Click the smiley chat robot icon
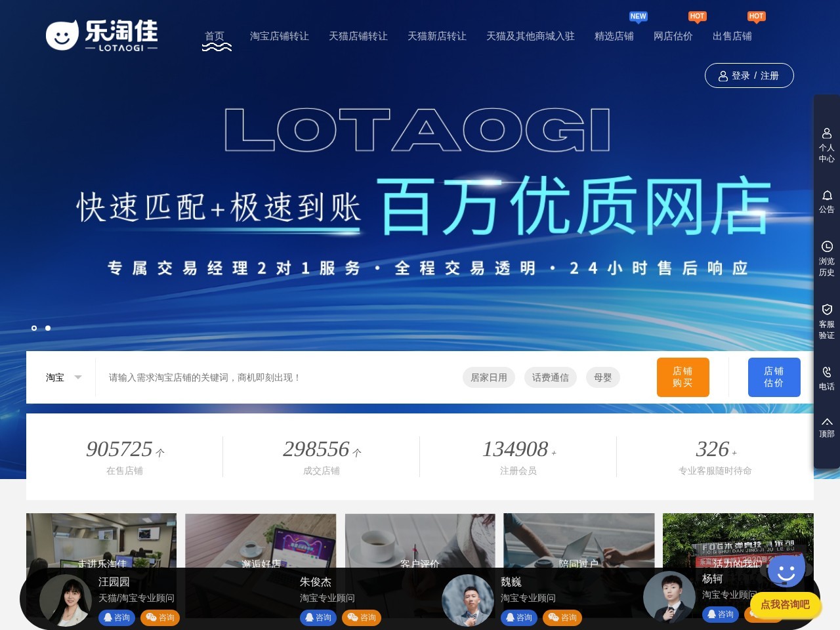840x630 pixels. tap(786, 572)
